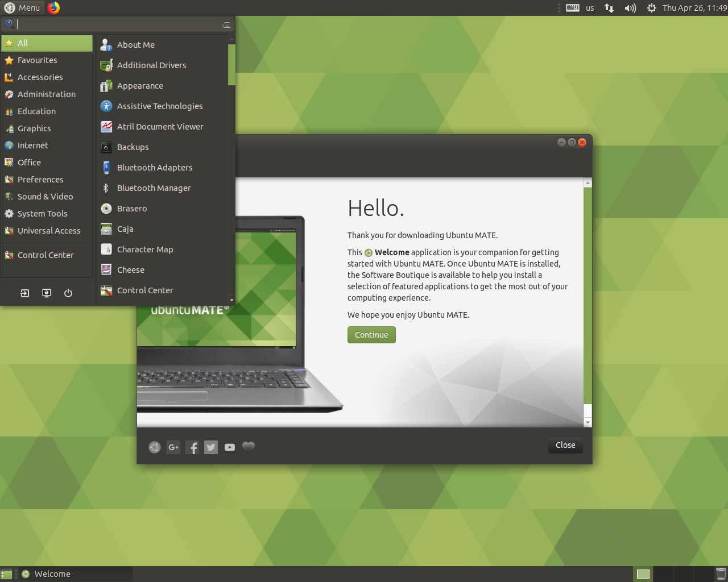Select the Welcome task in the bottom panel
Image resolution: width=728 pixels, height=582 pixels.
[76, 574]
